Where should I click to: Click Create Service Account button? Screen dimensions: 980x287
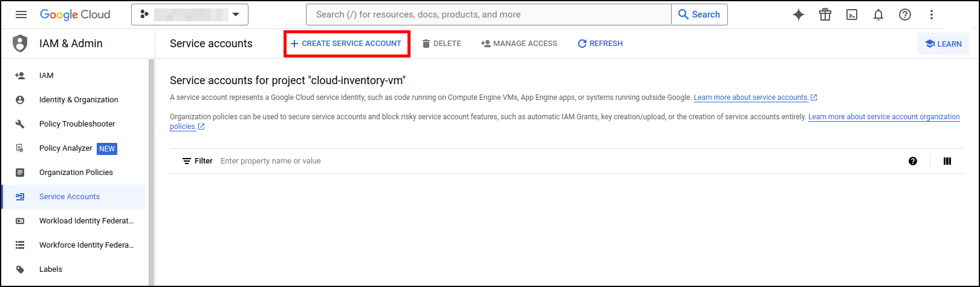click(x=346, y=44)
